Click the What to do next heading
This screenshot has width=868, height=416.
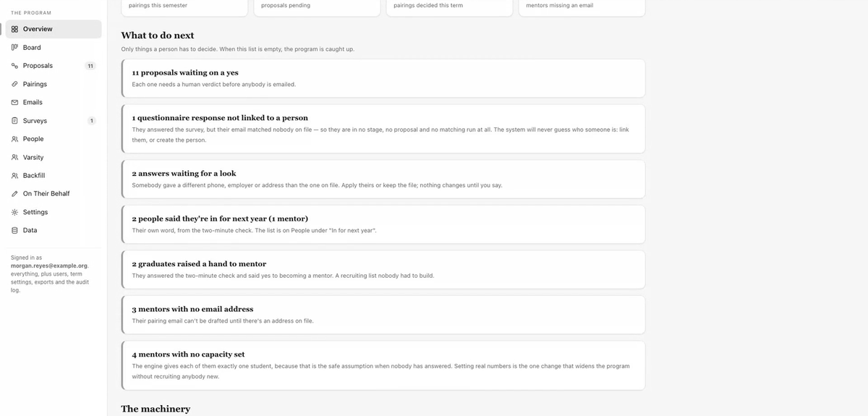coord(158,35)
